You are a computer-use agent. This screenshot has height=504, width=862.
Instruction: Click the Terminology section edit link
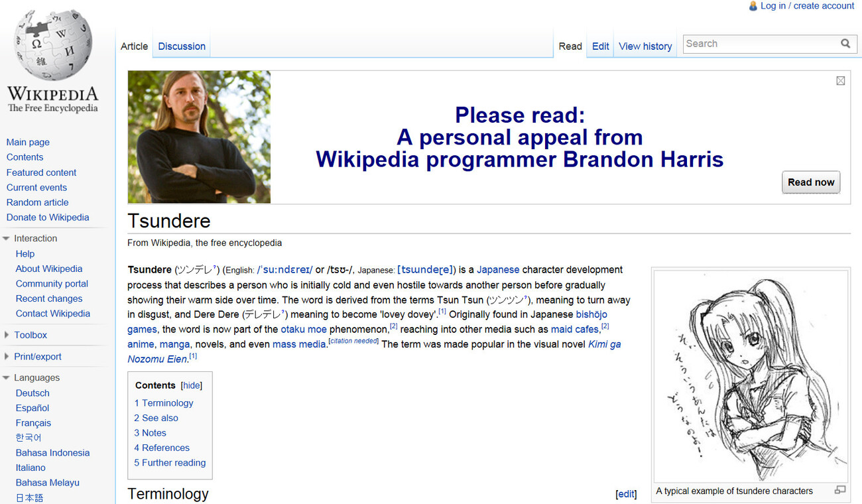pos(626,494)
